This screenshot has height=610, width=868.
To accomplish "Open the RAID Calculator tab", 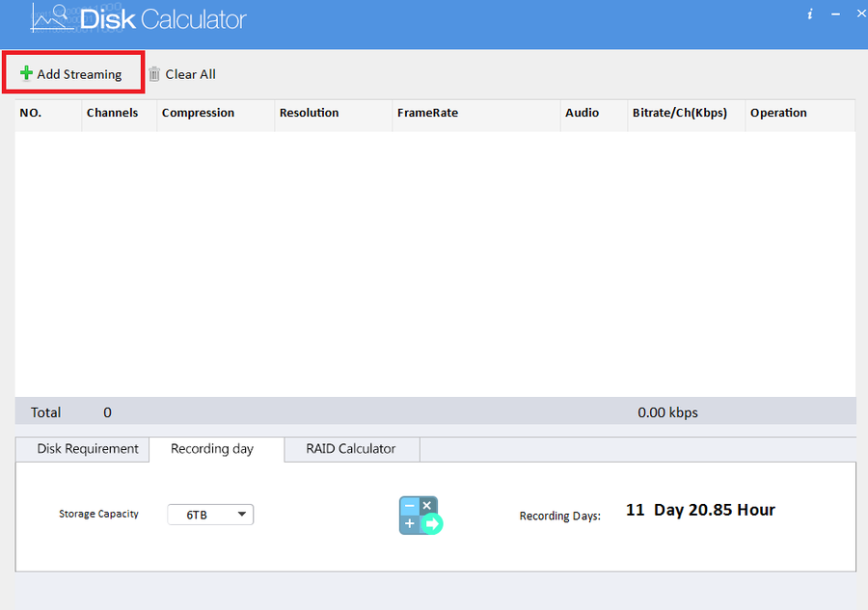I will (x=351, y=449).
